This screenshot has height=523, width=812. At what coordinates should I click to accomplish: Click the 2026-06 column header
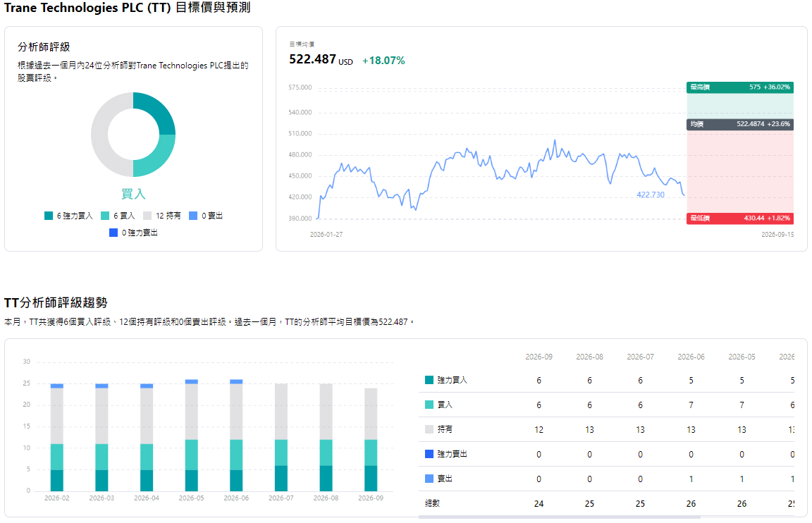pos(691,357)
